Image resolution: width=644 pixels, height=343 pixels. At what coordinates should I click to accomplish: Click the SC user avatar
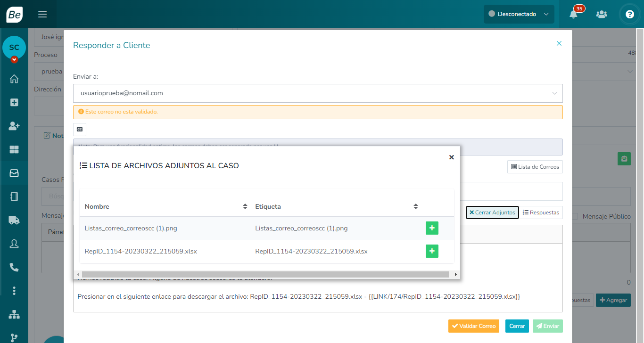tap(14, 48)
